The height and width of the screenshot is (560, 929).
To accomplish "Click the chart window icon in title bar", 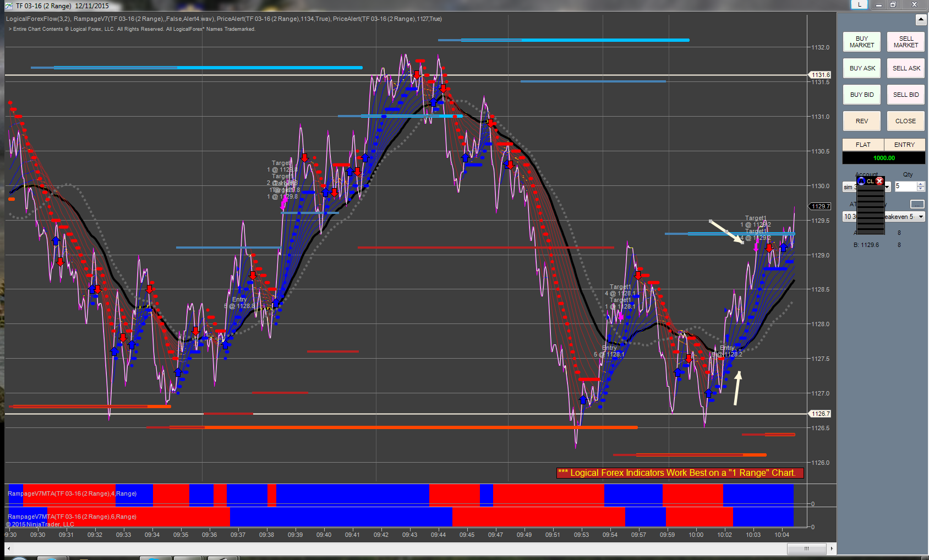I will (x=9, y=6).
